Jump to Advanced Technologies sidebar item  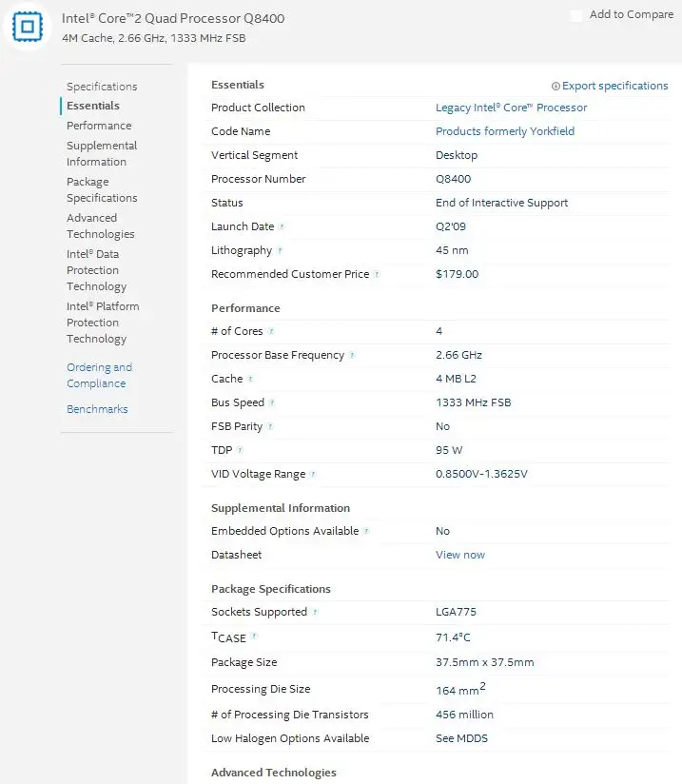point(100,226)
